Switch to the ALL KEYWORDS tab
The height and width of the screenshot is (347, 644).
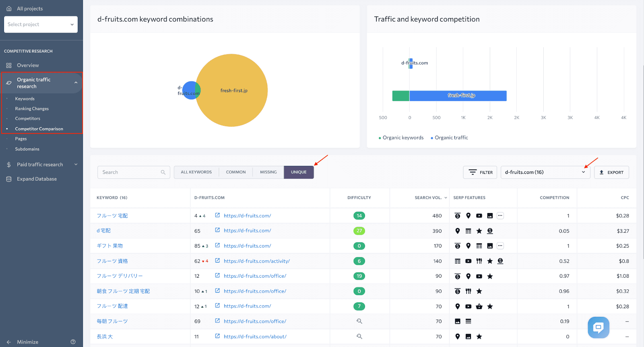[x=196, y=172]
